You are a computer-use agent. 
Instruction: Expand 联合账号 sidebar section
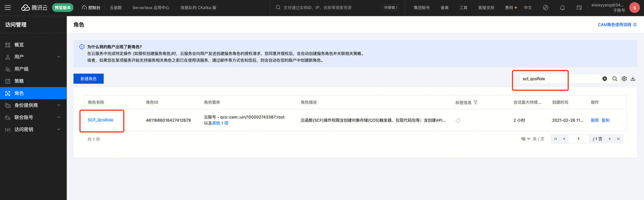[x=33, y=117]
